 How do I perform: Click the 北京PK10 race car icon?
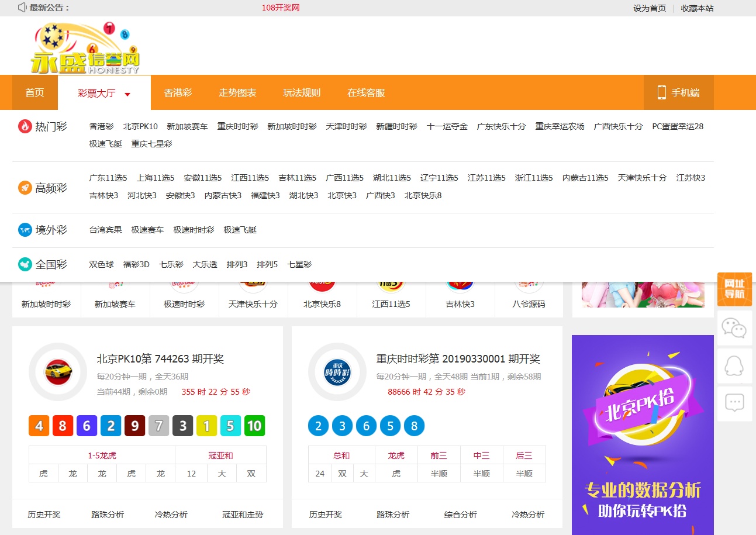tap(57, 371)
